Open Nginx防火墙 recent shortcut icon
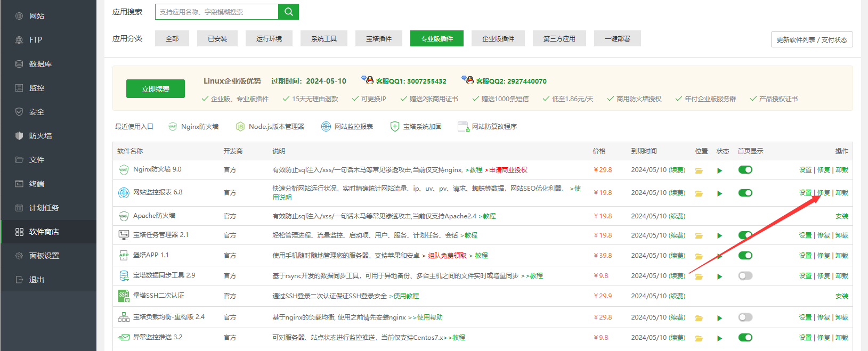 click(173, 126)
